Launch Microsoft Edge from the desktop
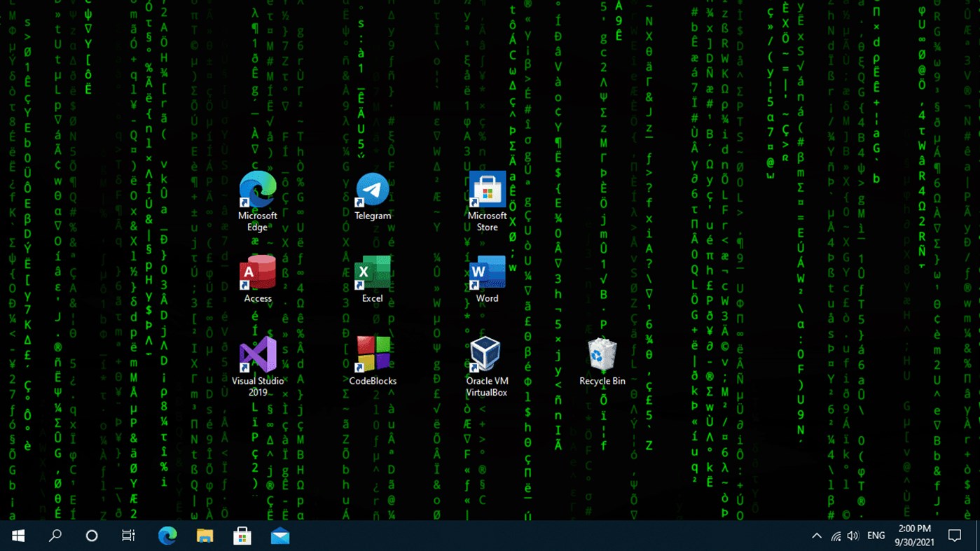 pyautogui.click(x=257, y=189)
